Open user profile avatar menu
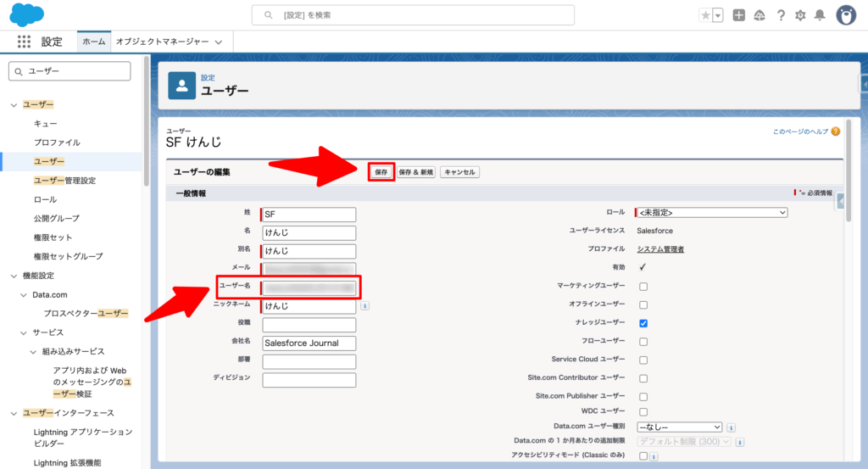This screenshot has width=868, height=469. pyautogui.click(x=846, y=15)
